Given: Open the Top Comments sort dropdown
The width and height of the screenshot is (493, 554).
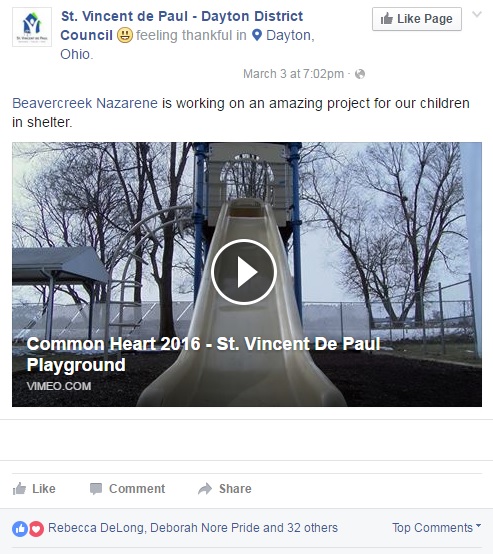Looking at the screenshot, I should click(x=436, y=528).
